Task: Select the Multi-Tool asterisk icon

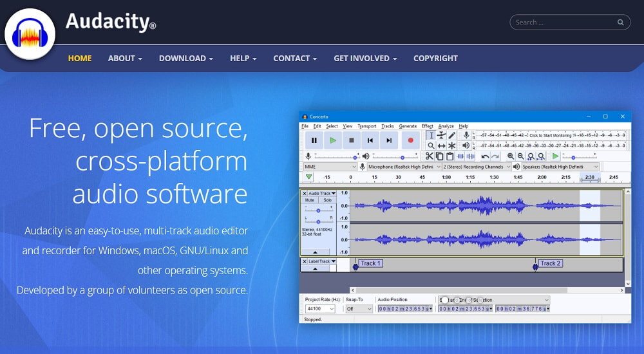Action: [452, 145]
